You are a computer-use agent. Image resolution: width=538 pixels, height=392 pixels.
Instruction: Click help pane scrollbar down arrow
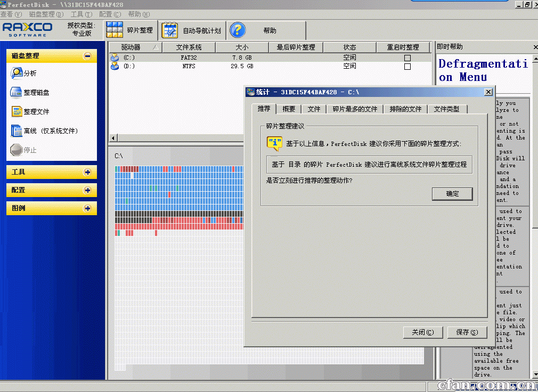pyautogui.click(x=535, y=374)
